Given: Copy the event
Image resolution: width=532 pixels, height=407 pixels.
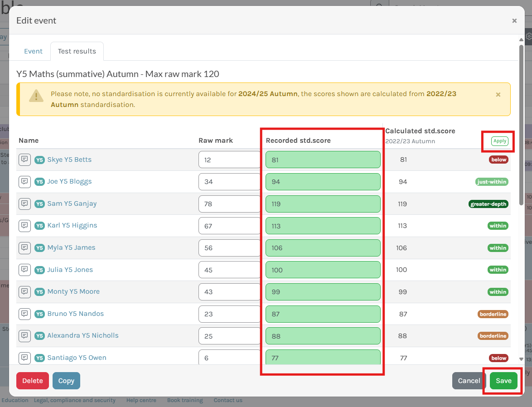Looking at the screenshot, I should (66, 381).
